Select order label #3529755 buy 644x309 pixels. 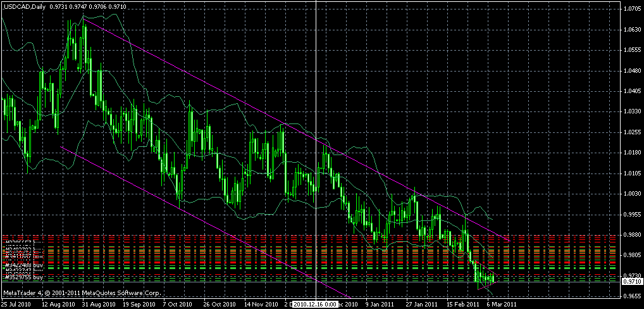click(24, 277)
